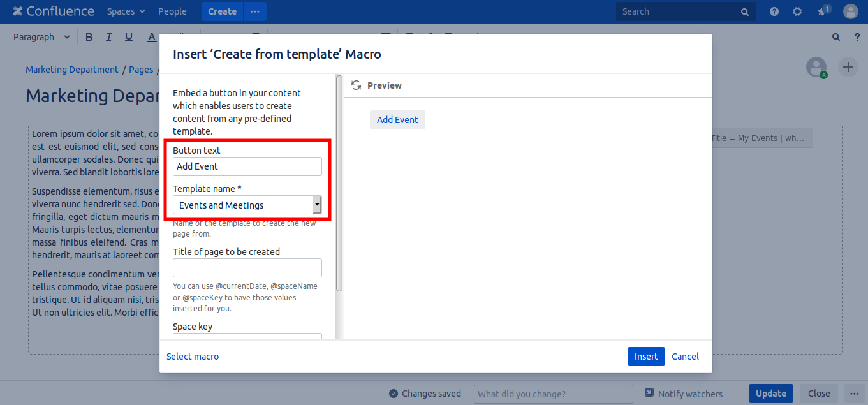Open the more create options ellipsis
Viewport: 868px width, 405px height.
tap(255, 11)
